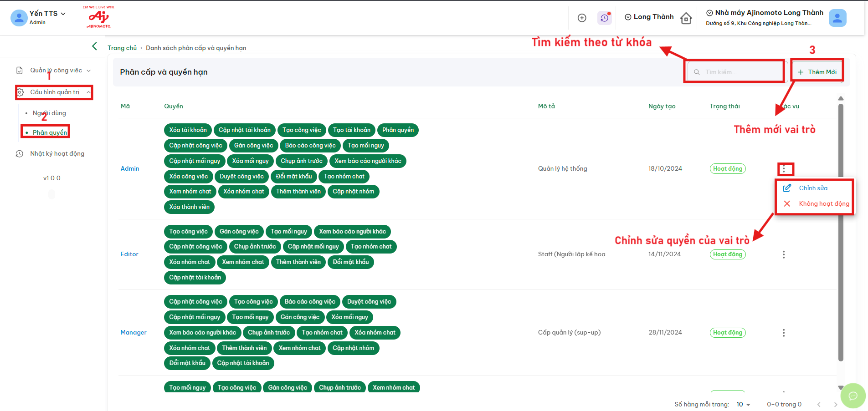Click the document icon of Quản lý công việc
The width and height of the screenshot is (868, 411).
coord(20,71)
